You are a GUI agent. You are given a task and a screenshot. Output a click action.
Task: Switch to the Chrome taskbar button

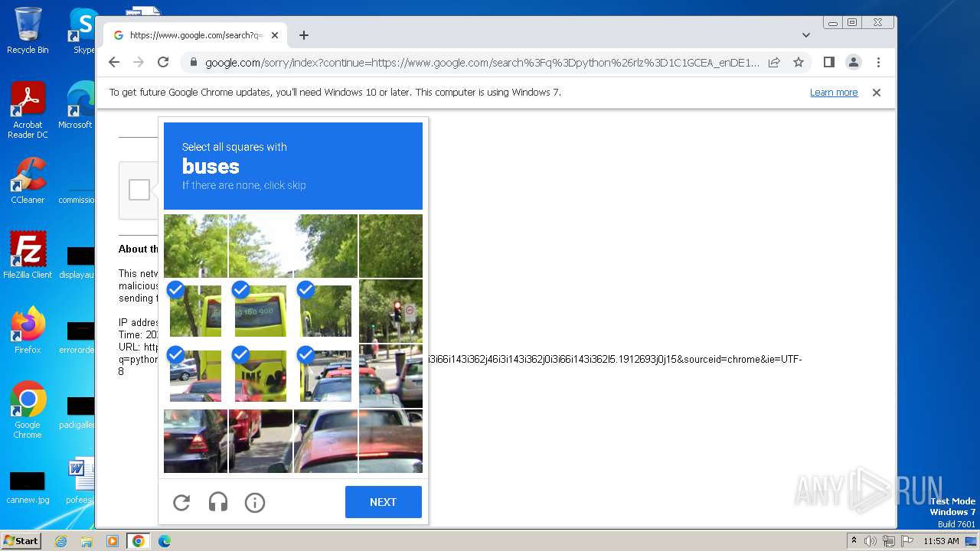coord(139,541)
